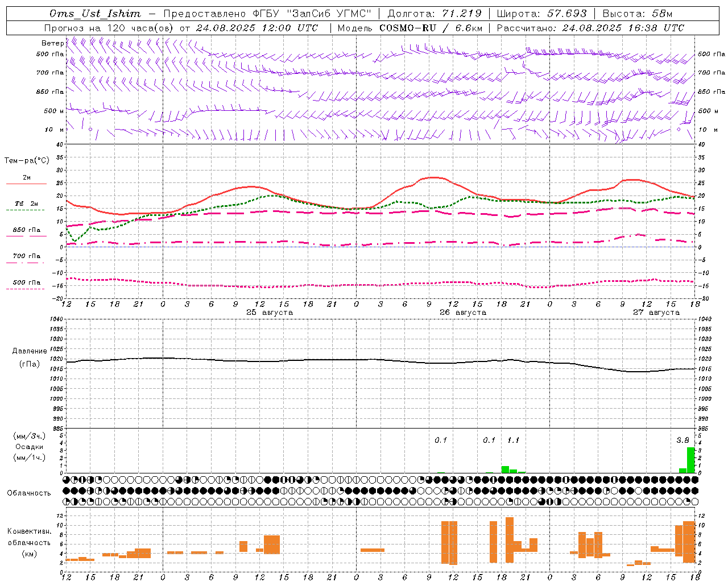Select the provider text ФГБУ "ЗапСиб УГМС"
Viewport: 728px width, 582px height.
(311, 14)
